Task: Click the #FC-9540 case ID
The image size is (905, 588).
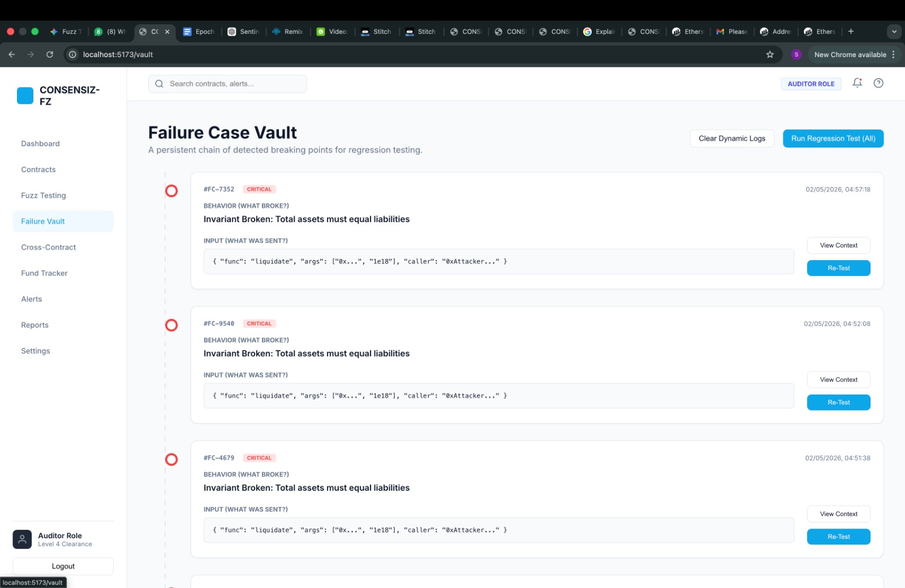Action: (219, 323)
